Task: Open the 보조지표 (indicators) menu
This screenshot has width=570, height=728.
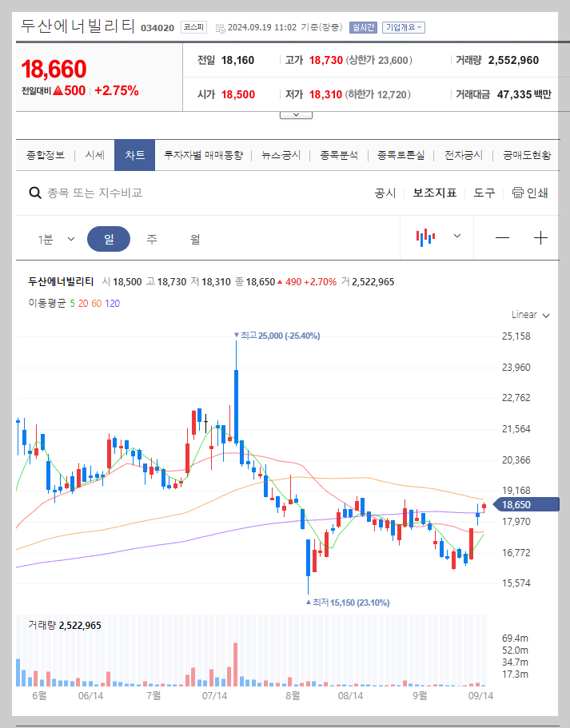Action: (434, 193)
